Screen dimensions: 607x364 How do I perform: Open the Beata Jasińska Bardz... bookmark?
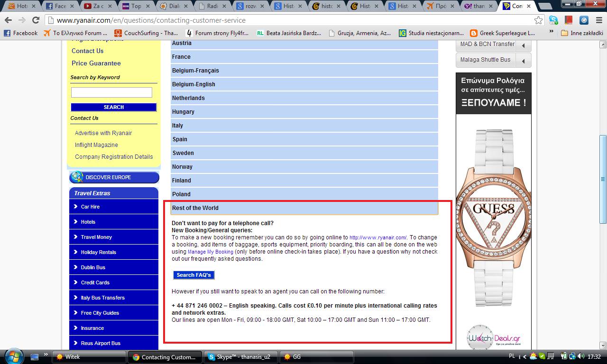(x=288, y=33)
